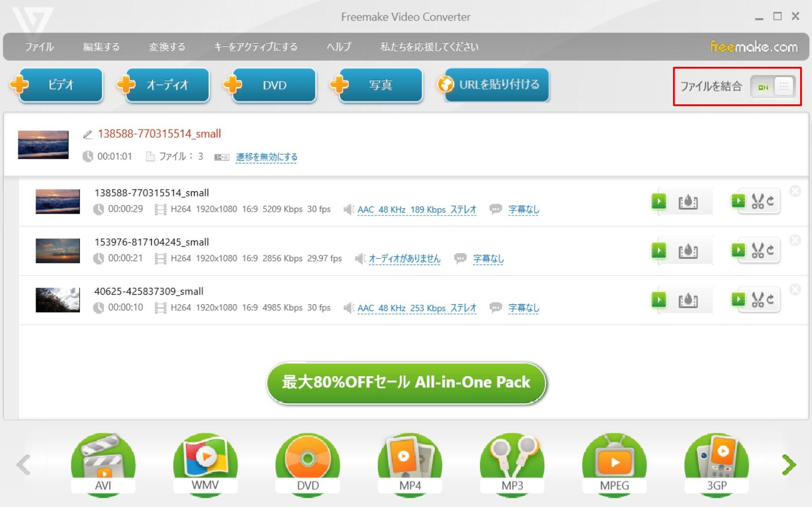Screen dimensions: 812x507
Task: Click the 遷移を無効にする link
Action: click(x=267, y=157)
